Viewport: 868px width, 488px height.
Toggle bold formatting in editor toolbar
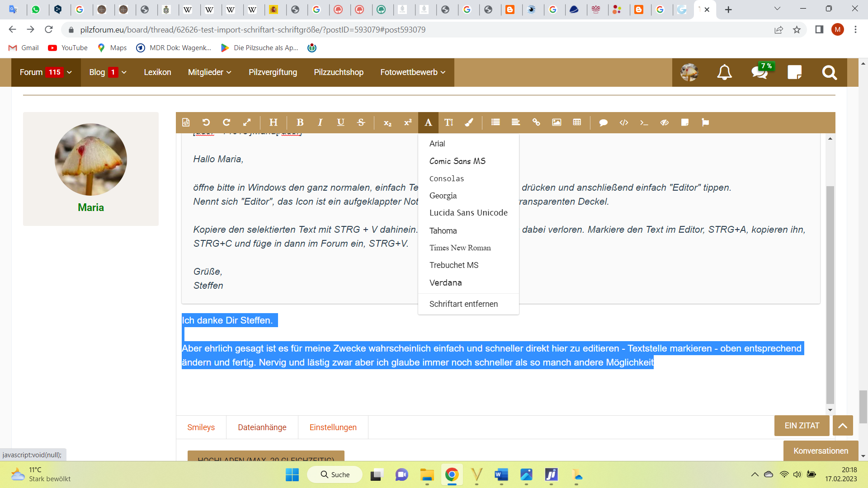pyautogui.click(x=300, y=122)
